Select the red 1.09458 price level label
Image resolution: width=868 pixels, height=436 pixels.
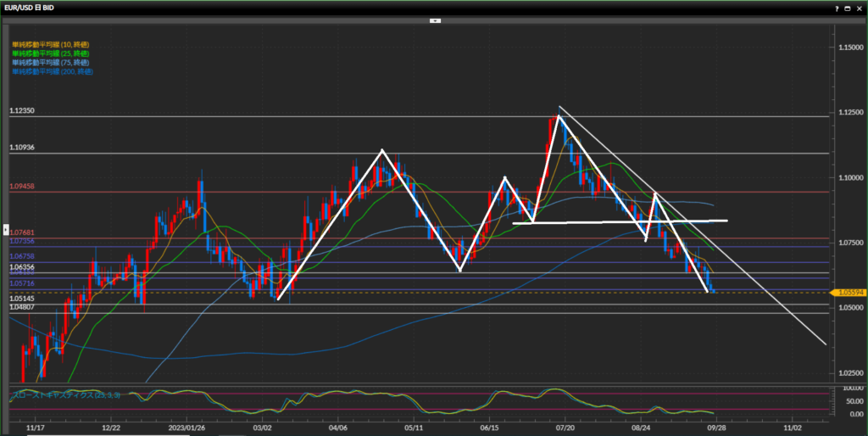point(22,186)
